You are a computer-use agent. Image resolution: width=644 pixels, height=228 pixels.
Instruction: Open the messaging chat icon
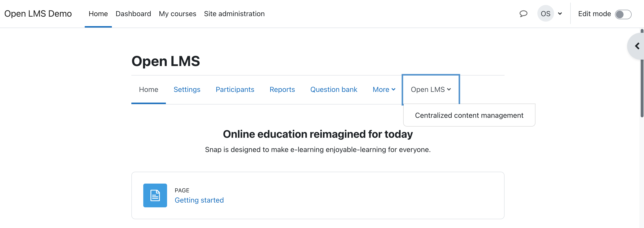[x=523, y=14]
